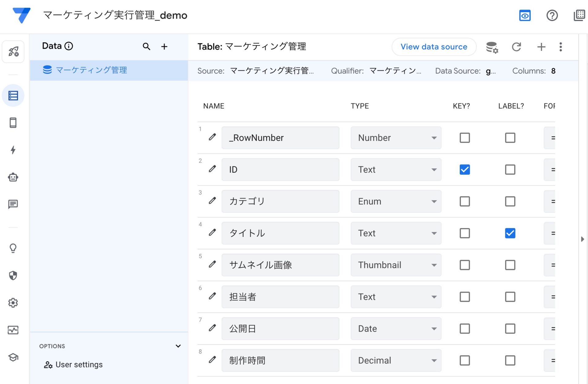Click the サムネイル画像 column name field
Screen dimensions: 588x384
click(x=280, y=265)
